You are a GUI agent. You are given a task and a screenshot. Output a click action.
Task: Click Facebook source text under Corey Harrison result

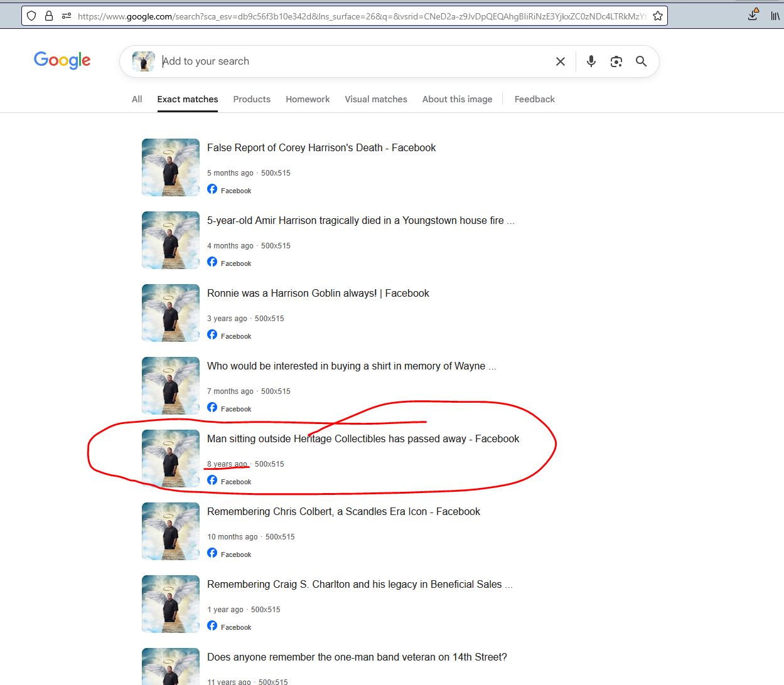[236, 191]
